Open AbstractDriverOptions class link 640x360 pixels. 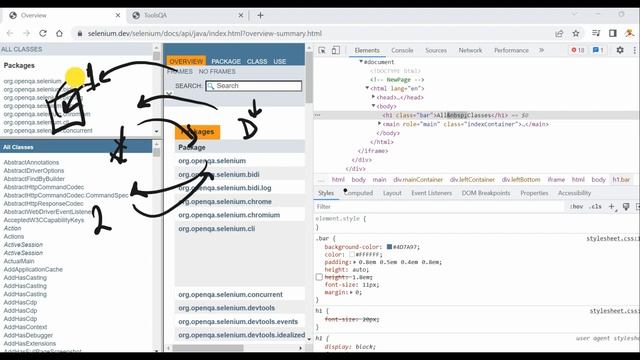(34, 171)
